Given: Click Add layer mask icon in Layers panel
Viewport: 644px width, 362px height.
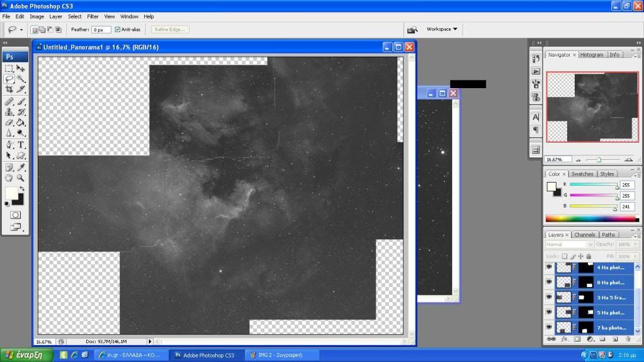Looking at the screenshot, I should tap(577, 339).
